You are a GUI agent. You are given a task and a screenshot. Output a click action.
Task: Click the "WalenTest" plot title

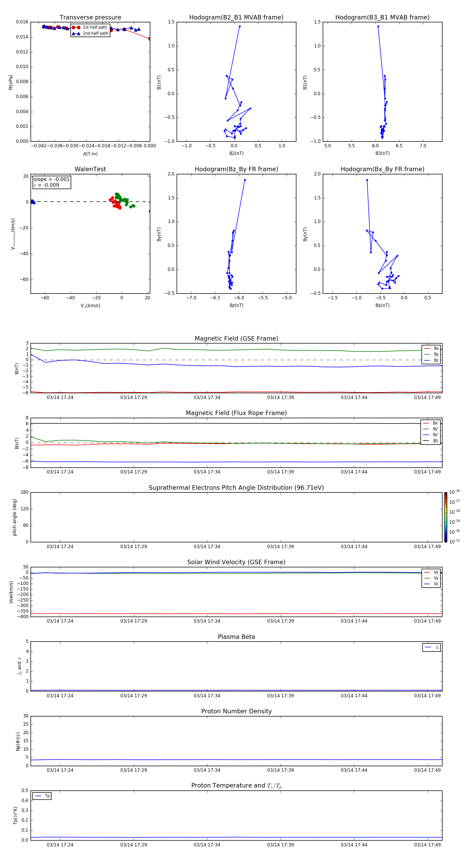90,169
